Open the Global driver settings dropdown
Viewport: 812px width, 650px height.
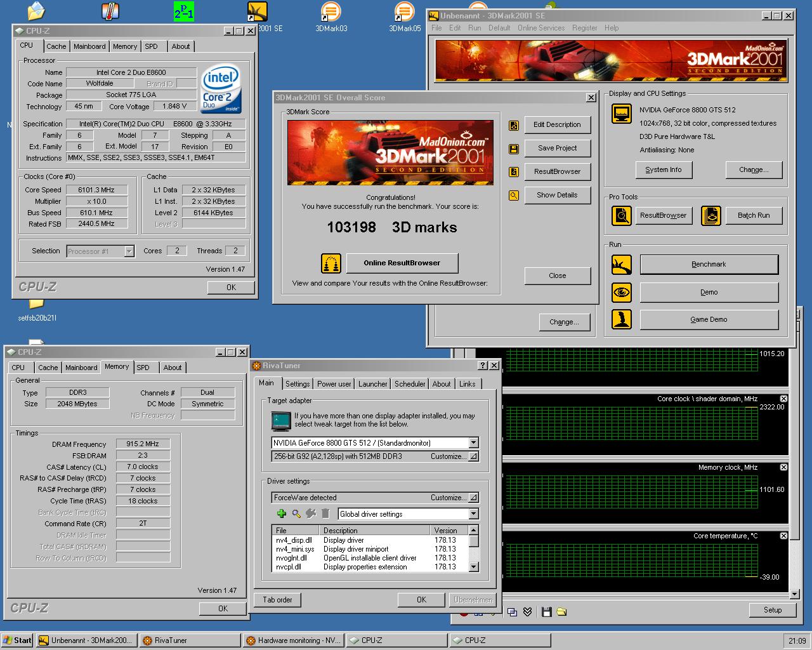[473, 514]
